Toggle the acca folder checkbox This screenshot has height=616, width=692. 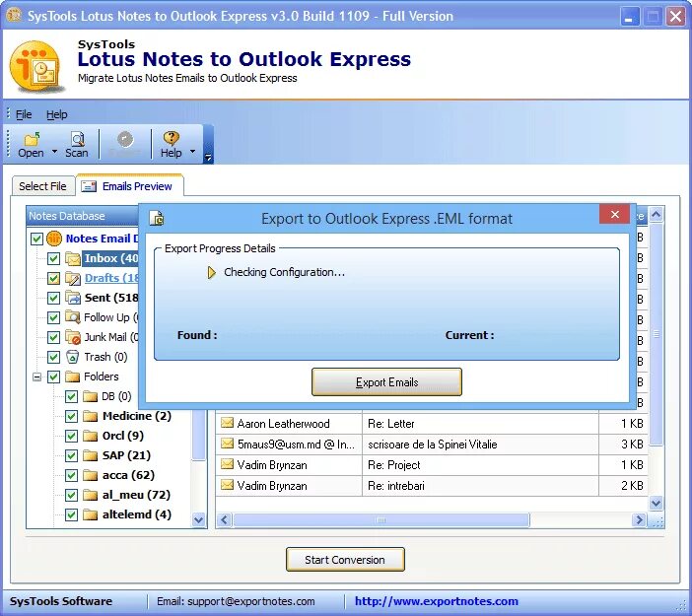pyautogui.click(x=72, y=475)
